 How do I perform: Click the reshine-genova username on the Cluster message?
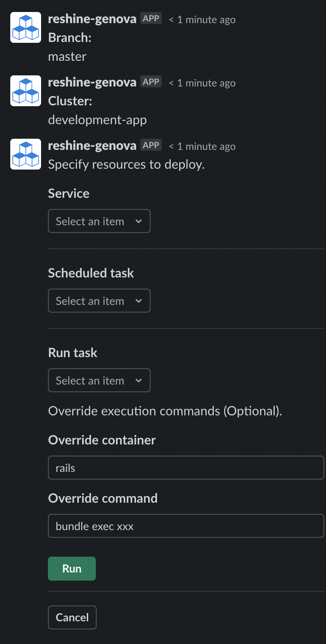pos(92,82)
